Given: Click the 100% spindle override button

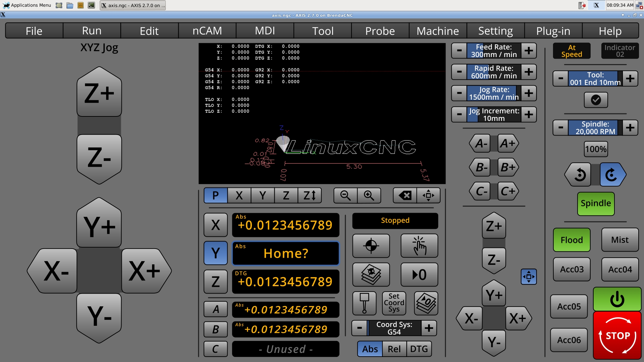Looking at the screenshot, I should pyautogui.click(x=596, y=149).
